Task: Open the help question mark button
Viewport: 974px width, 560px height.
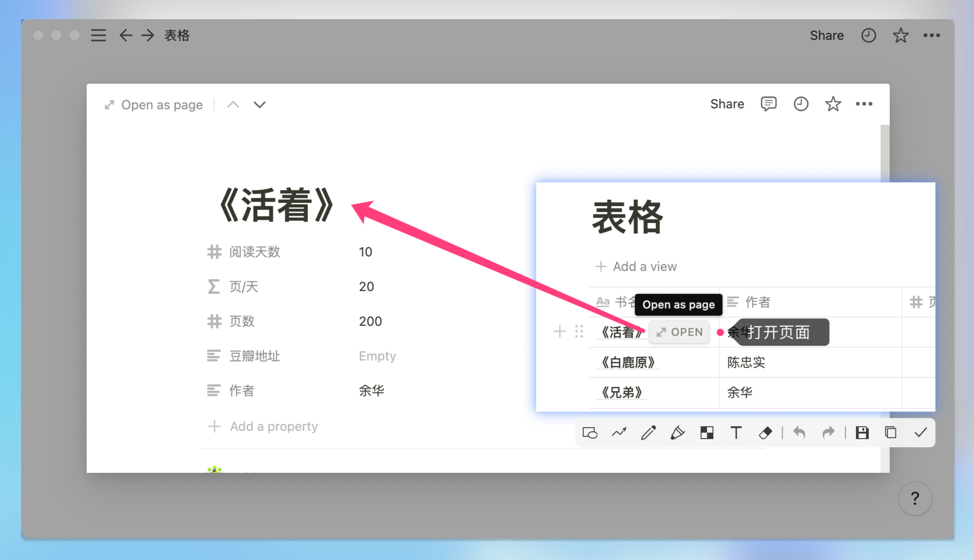Action: (915, 498)
